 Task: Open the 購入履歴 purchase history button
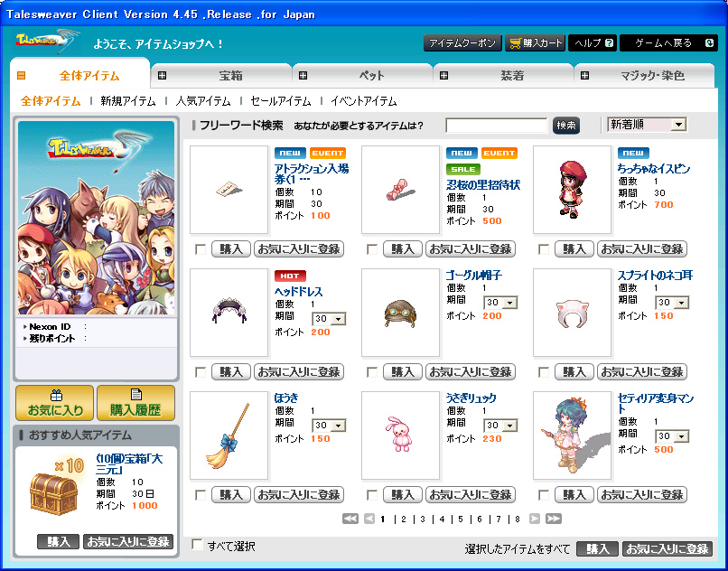tap(136, 403)
